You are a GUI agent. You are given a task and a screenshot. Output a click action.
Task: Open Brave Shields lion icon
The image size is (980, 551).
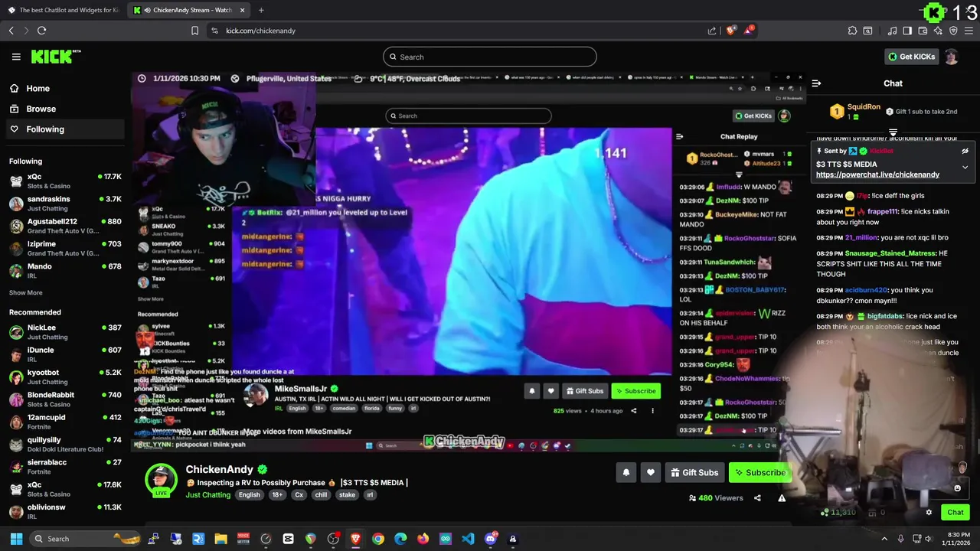click(730, 31)
